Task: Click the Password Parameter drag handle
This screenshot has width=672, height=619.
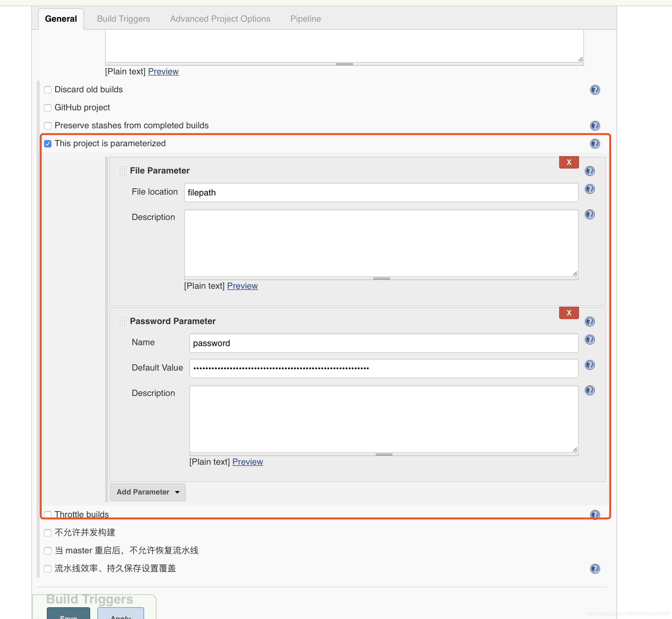Action: point(121,321)
